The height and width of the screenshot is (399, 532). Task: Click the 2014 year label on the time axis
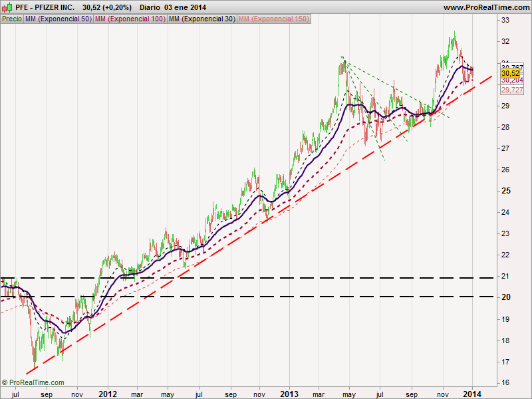click(472, 394)
